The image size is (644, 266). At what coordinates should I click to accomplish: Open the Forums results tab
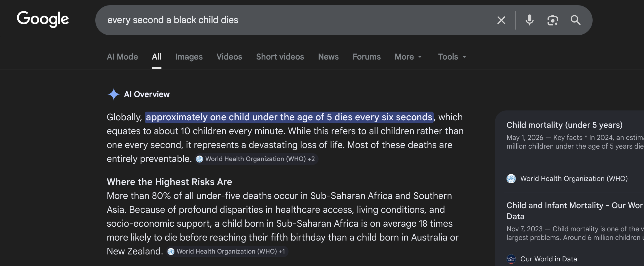coord(367,57)
